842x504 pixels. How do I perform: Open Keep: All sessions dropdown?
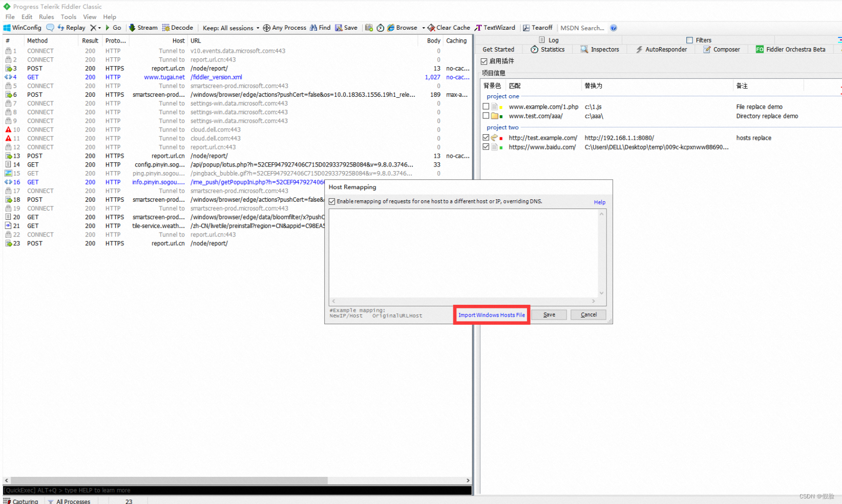[x=231, y=28]
